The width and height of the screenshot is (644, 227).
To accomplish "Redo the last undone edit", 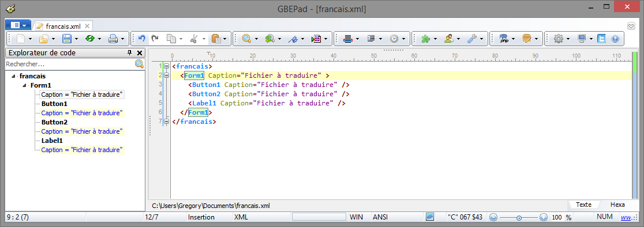I will [155, 39].
